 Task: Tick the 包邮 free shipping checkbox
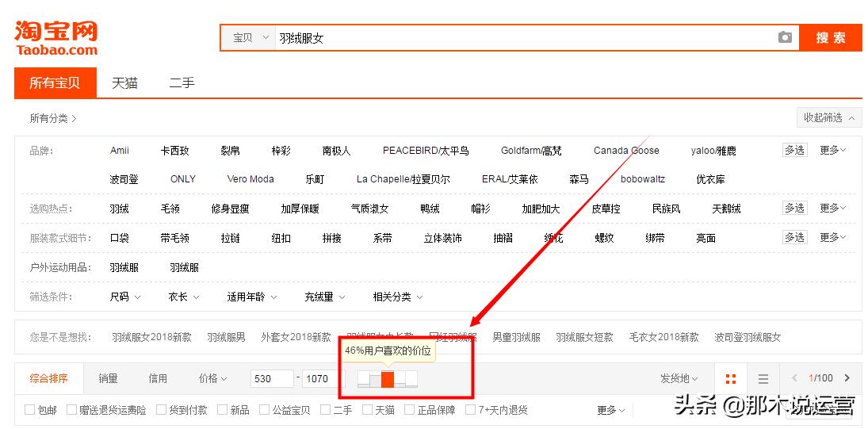point(30,410)
